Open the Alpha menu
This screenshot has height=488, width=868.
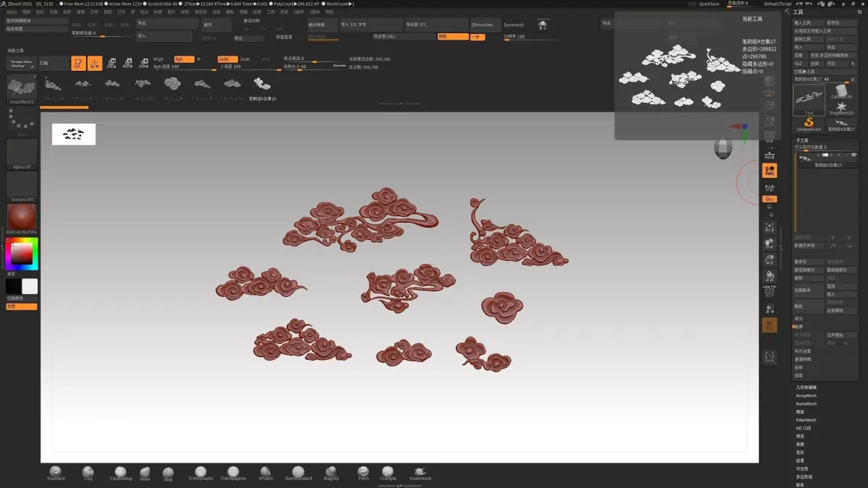(12, 12)
